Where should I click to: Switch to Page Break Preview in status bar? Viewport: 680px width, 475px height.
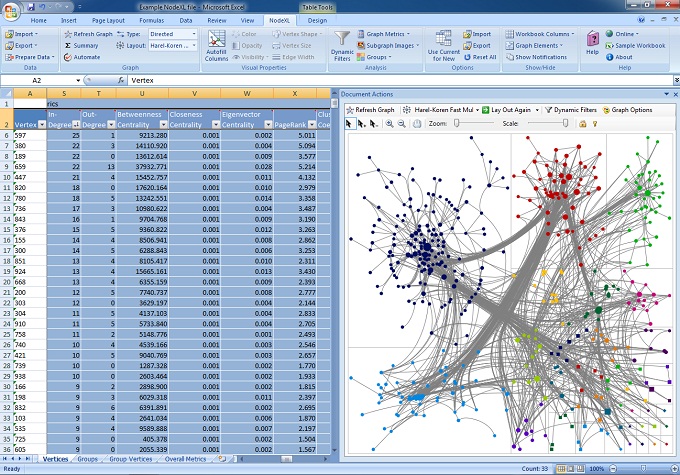tap(580, 468)
